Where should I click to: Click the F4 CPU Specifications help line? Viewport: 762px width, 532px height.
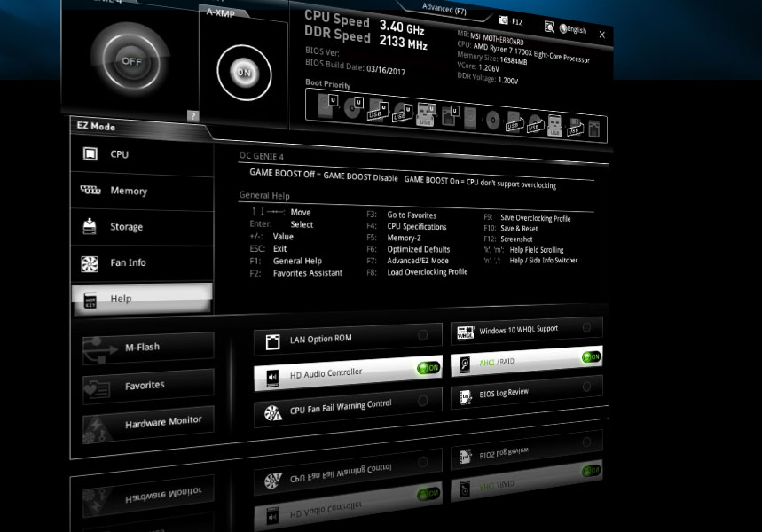tap(406, 226)
